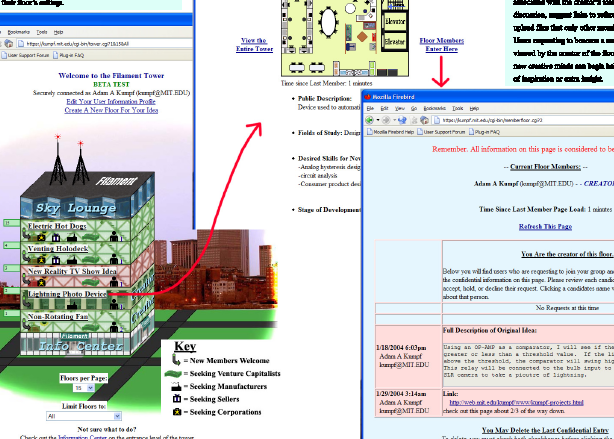Open Help menu in tower browser window
Viewport: 614px width, 439px height.
click(58, 32)
